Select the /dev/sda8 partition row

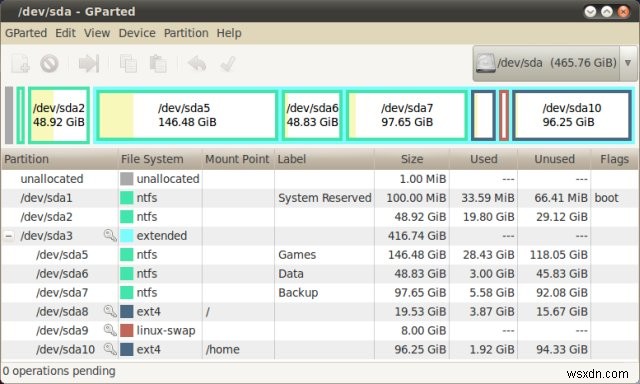click(320, 311)
